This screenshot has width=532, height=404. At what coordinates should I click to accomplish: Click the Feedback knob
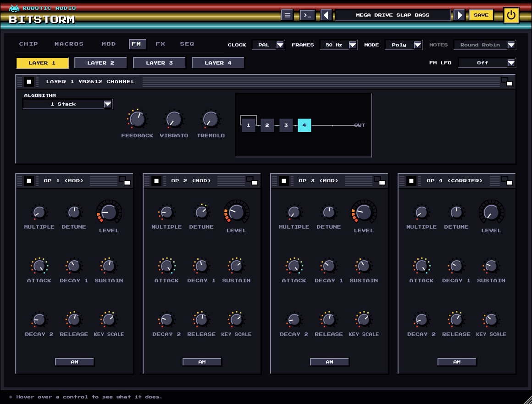pyautogui.click(x=137, y=119)
